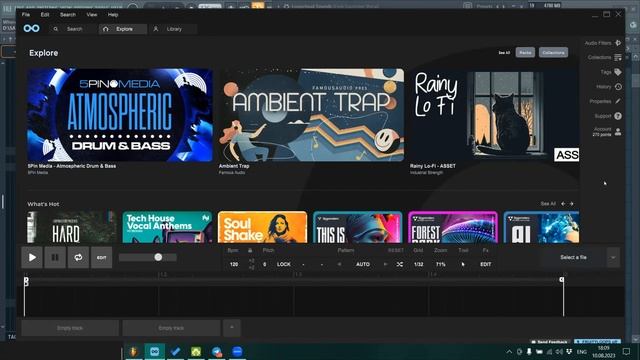Click the Loopcloud infinity logo
640x360 pixels.
click(31, 28)
